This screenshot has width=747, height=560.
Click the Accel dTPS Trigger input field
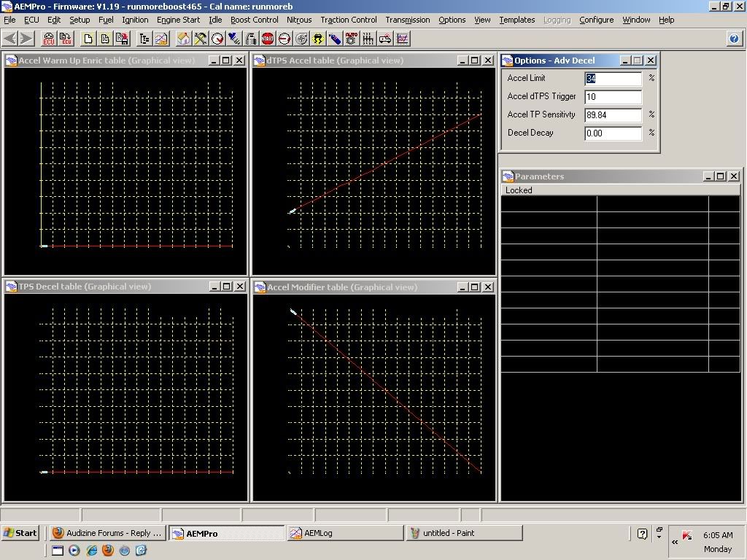613,97
